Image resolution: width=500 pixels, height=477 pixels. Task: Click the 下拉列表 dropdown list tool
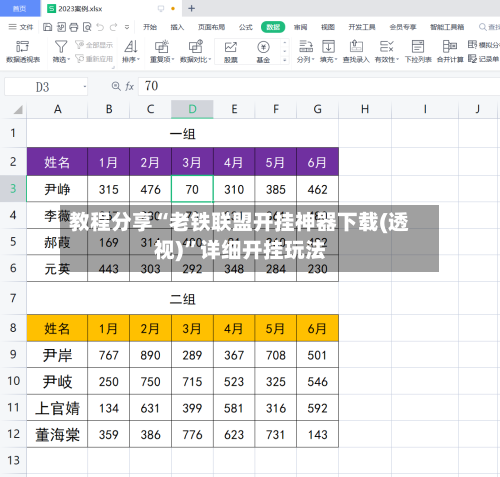click(418, 52)
